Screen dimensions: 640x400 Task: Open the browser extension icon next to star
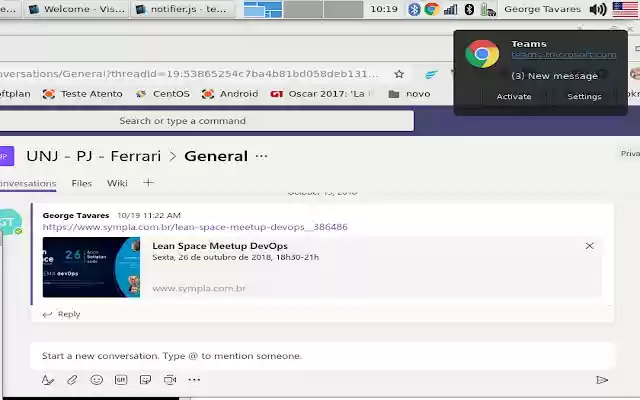point(431,74)
